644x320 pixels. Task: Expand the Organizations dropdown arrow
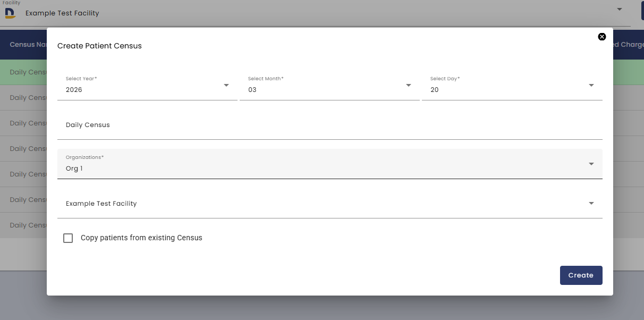point(591,164)
